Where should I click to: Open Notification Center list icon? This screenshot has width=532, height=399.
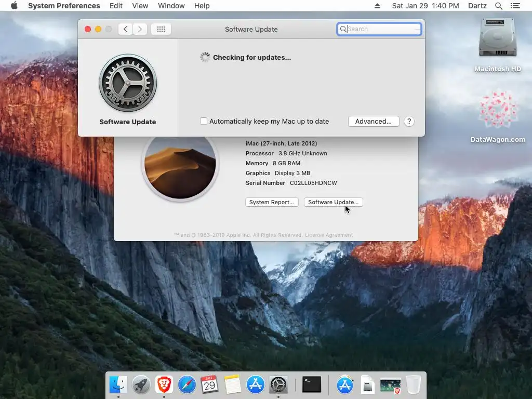515,6
